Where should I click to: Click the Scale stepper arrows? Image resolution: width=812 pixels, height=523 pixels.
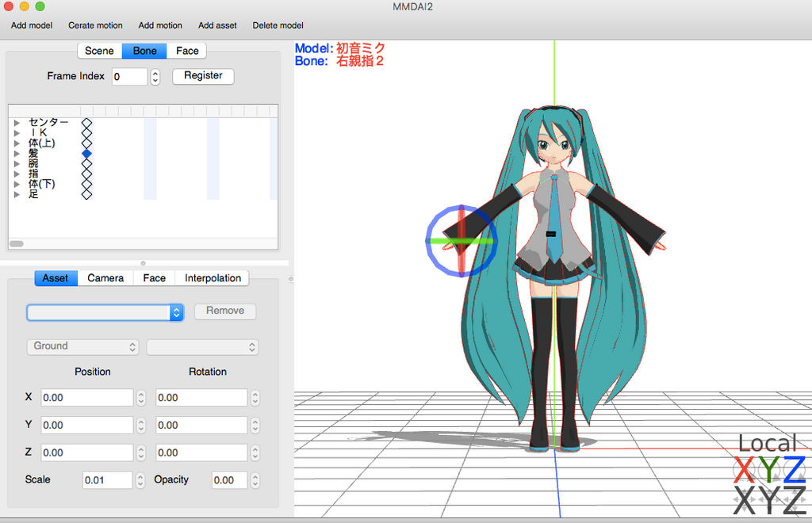pyautogui.click(x=140, y=480)
